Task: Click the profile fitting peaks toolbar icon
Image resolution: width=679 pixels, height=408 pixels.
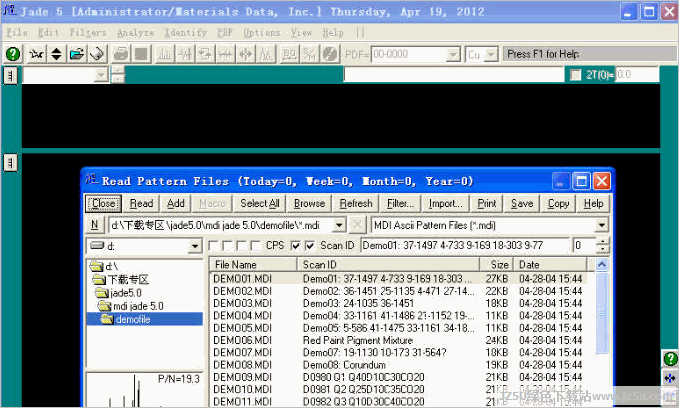Action: tap(266, 54)
